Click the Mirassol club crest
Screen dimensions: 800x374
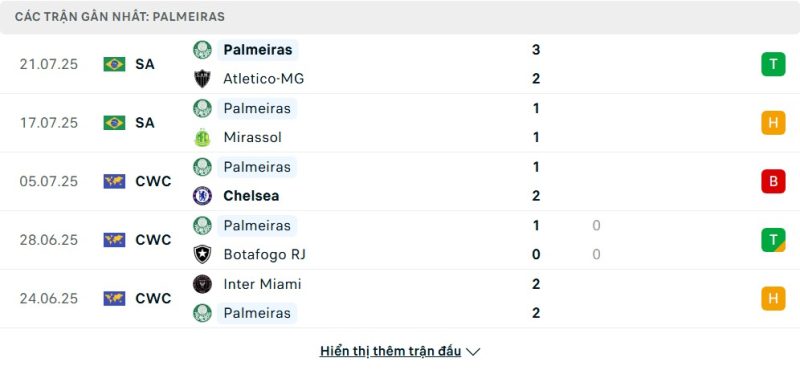tap(202, 137)
